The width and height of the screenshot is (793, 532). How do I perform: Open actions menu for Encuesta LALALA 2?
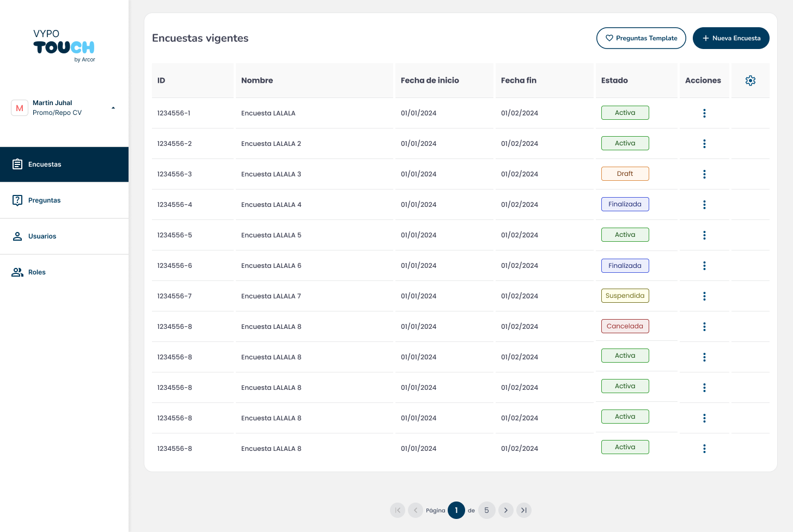tap(704, 144)
